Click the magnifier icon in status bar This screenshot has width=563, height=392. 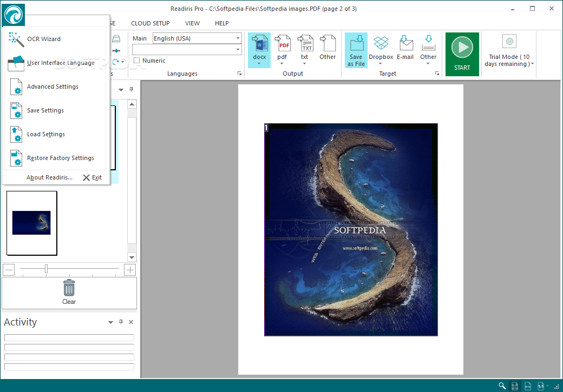point(502,386)
